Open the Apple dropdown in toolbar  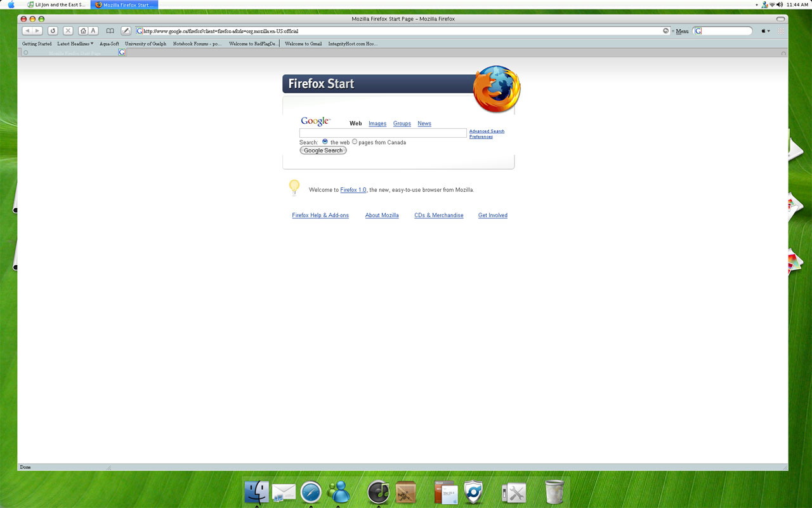766,30
